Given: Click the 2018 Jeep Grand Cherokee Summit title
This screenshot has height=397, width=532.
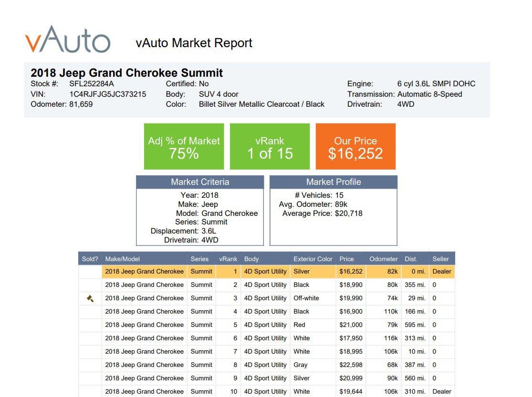Looking at the screenshot, I should click(126, 73).
